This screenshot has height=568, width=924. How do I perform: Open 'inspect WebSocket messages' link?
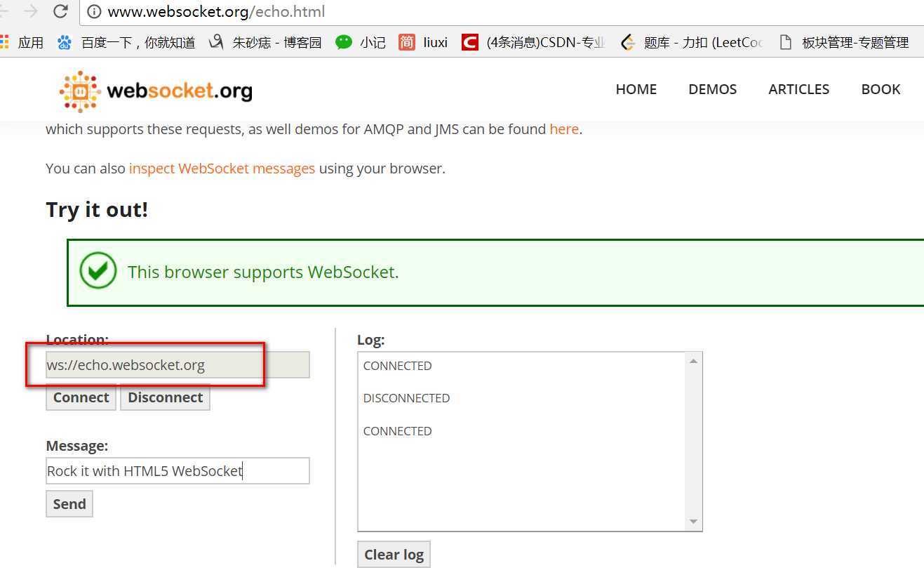pyautogui.click(x=222, y=169)
